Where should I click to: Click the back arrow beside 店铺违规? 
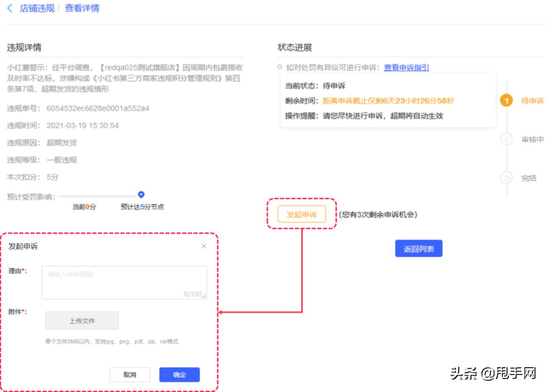click(x=9, y=8)
